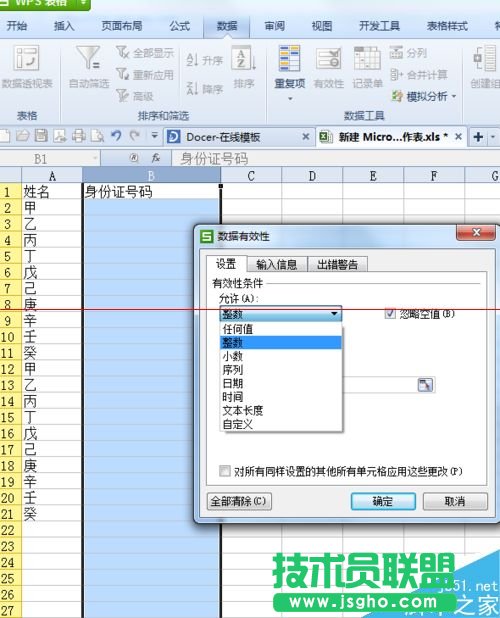
Task: Sort descending with 降序
Action: [x=204, y=89]
